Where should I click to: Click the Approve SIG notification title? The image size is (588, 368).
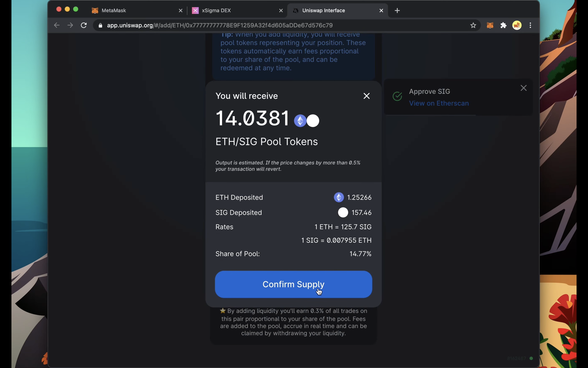(430, 92)
